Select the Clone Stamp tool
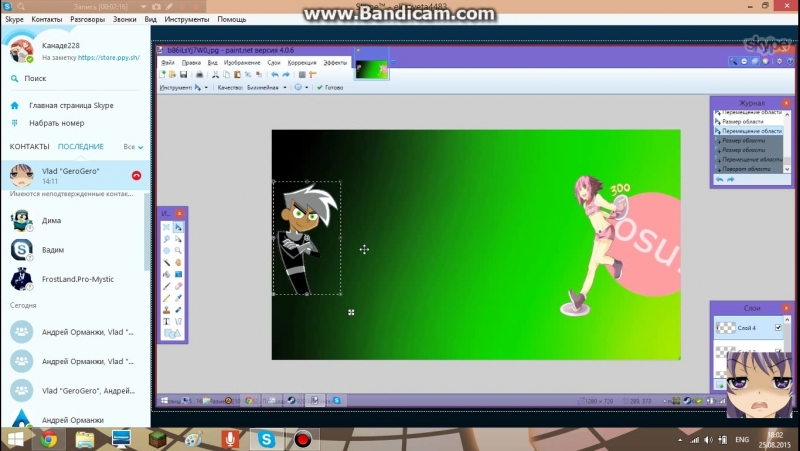 click(x=166, y=310)
